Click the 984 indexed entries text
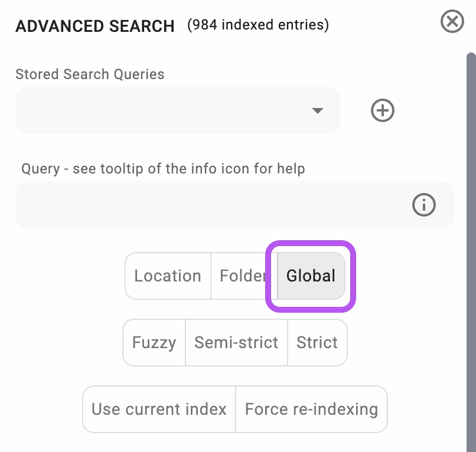The image size is (476, 452). [x=258, y=25]
